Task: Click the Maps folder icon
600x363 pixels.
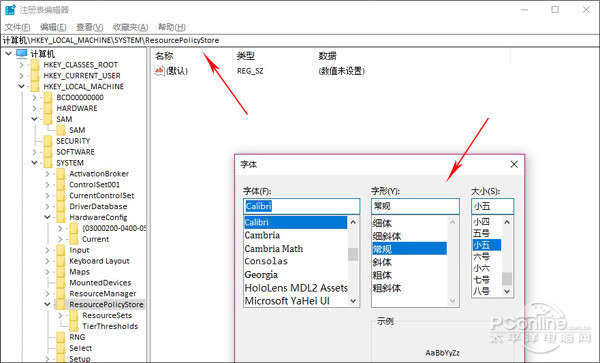Action: point(61,272)
